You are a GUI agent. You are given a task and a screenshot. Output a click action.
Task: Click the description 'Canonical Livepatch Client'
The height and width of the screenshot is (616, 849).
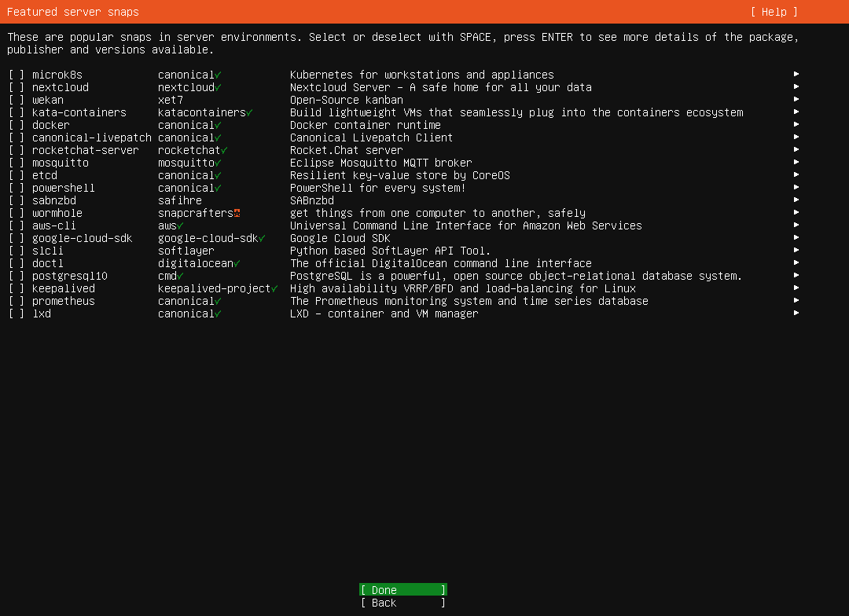pyautogui.click(x=371, y=137)
